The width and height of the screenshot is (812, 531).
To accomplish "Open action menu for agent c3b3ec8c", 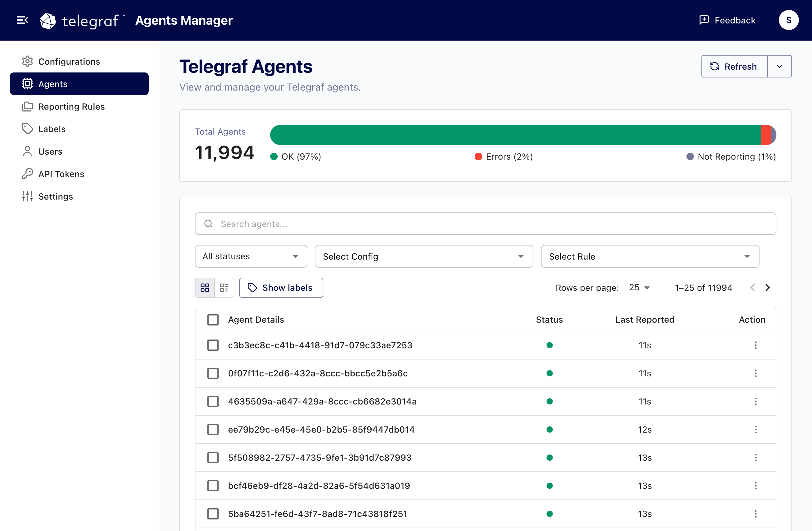I will pyautogui.click(x=755, y=345).
